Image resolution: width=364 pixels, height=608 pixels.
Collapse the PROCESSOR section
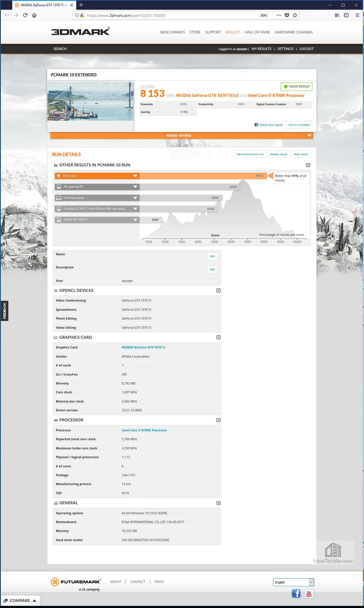click(218, 420)
